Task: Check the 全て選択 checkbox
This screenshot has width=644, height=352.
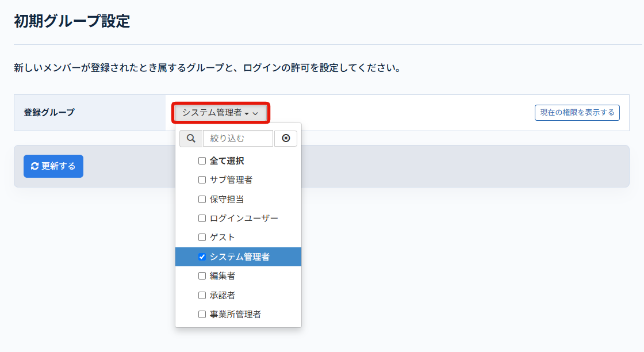Action: (202, 161)
